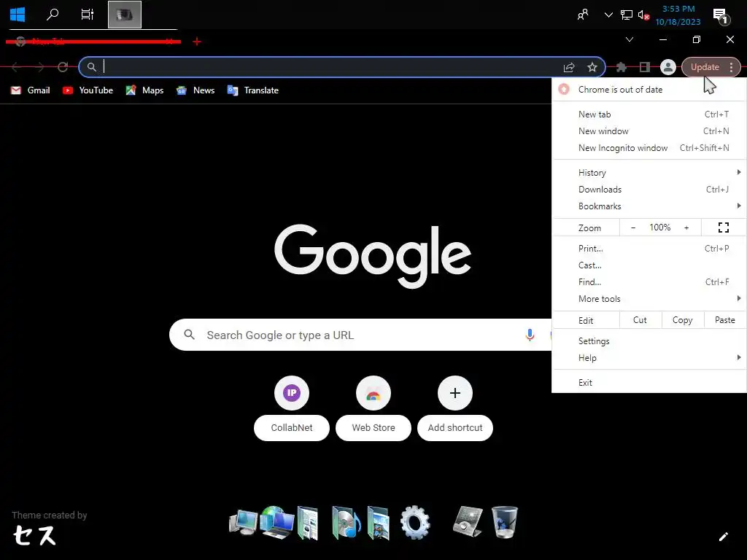Decrease zoom with minus button
This screenshot has width=747, height=560.
(632, 227)
